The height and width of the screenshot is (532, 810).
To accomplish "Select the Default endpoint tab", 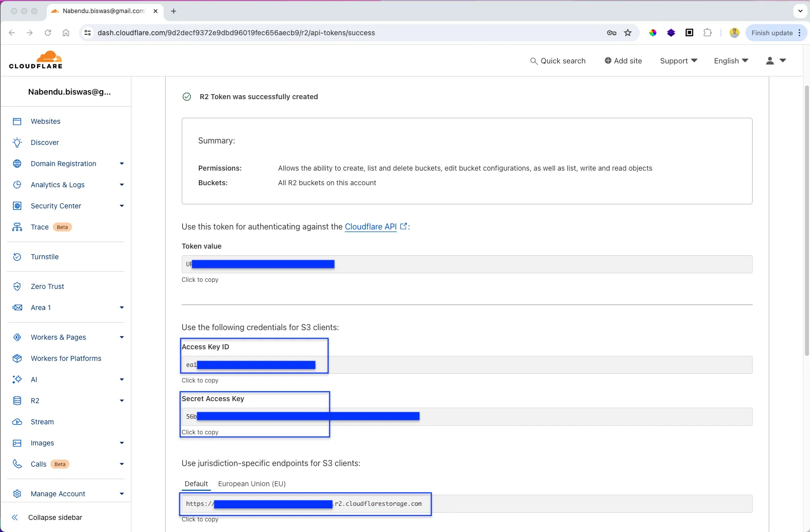I will (x=196, y=484).
